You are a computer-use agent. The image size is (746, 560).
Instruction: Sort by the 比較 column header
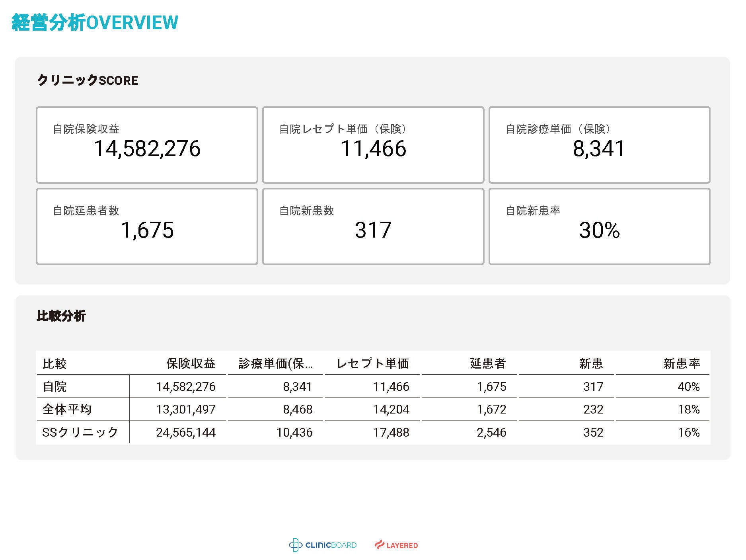[55, 363]
